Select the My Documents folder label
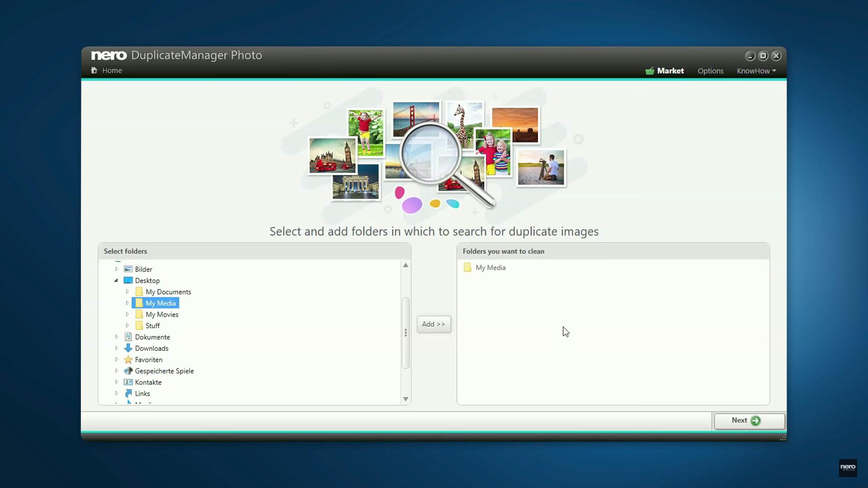The height and width of the screenshot is (488, 868). (168, 292)
